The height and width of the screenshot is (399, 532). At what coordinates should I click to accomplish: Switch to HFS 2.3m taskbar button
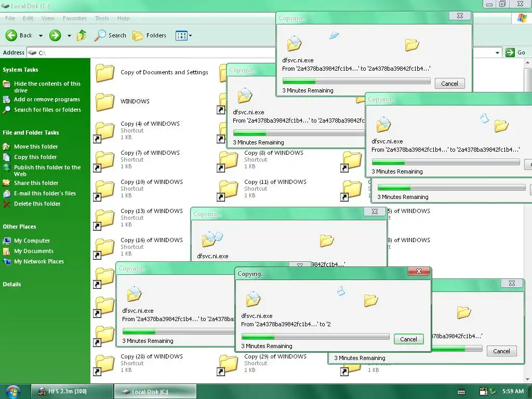click(x=72, y=392)
